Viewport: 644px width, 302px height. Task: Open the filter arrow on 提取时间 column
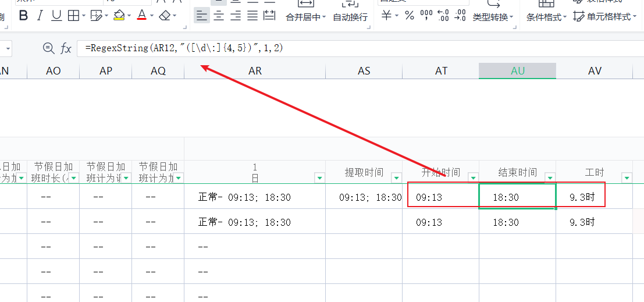[396, 178]
